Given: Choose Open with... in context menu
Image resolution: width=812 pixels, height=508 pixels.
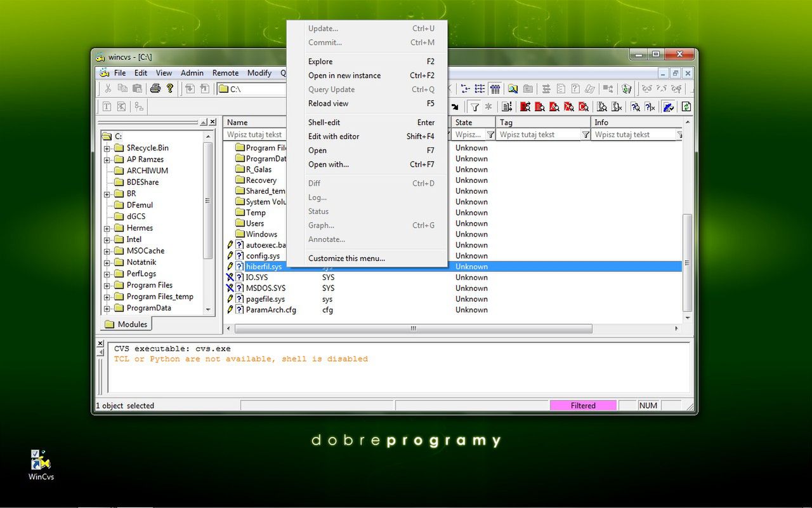Looking at the screenshot, I should pos(367,164).
